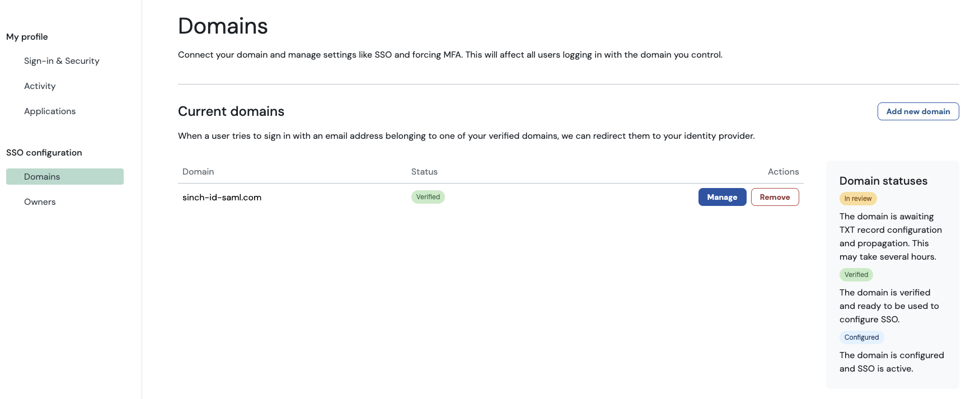Open the Sign-in & Security page
980x399 pixels.
62,61
